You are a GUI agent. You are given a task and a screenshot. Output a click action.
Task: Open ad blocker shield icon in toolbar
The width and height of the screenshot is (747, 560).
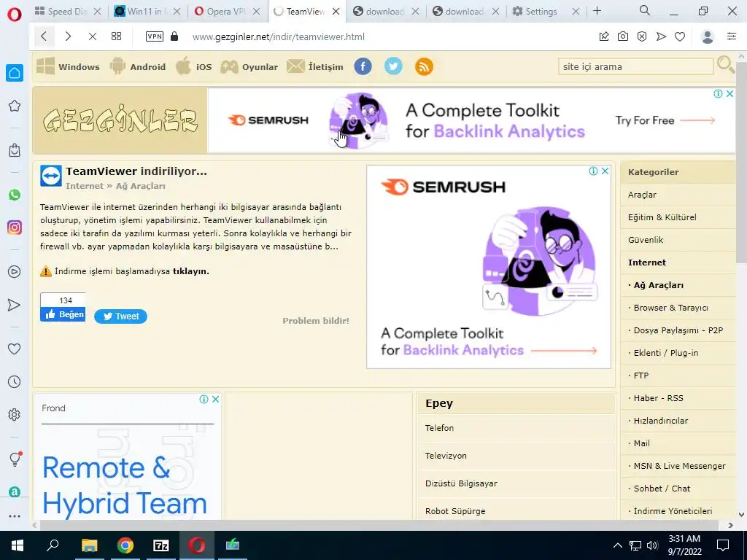click(642, 36)
